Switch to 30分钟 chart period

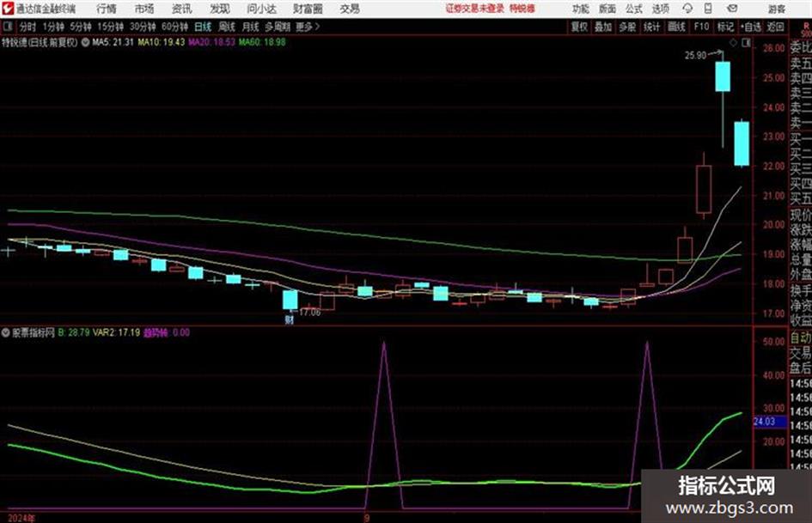143,27
